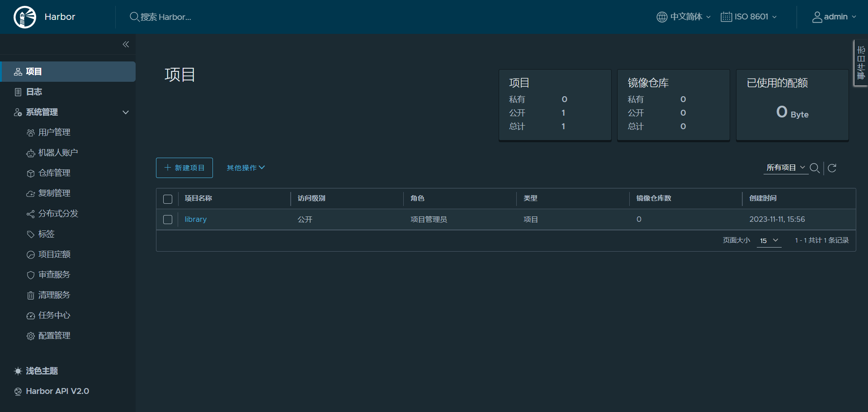Viewport: 868px width, 412px height.
Task: Click the 标签 tag icon
Action: 30,234
